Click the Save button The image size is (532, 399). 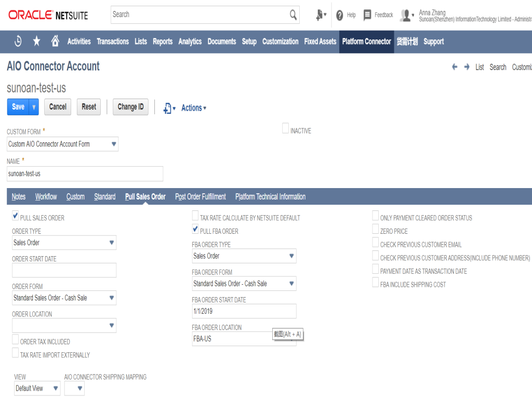pyautogui.click(x=18, y=107)
